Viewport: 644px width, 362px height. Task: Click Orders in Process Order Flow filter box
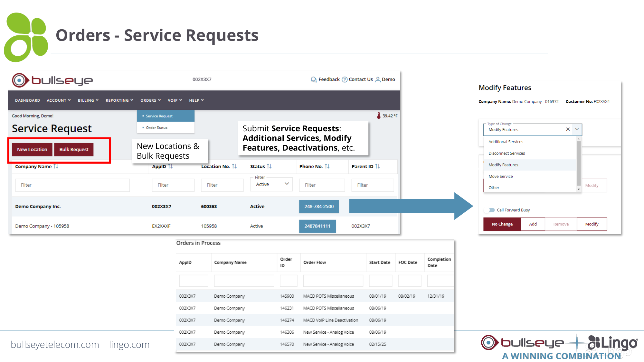tap(333, 281)
